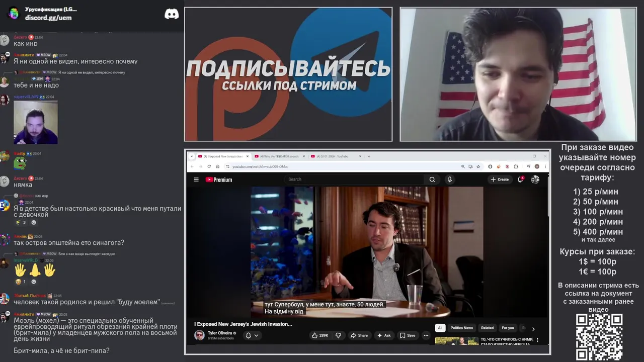The width and height of the screenshot is (644, 362).
Task: Click the browser forward arrow
Action: tap(201, 166)
